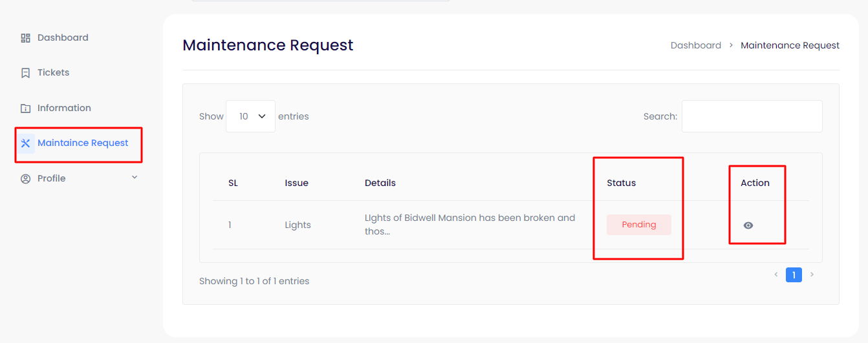Click the Dashboard grid icon in sidebar

click(x=26, y=38)
